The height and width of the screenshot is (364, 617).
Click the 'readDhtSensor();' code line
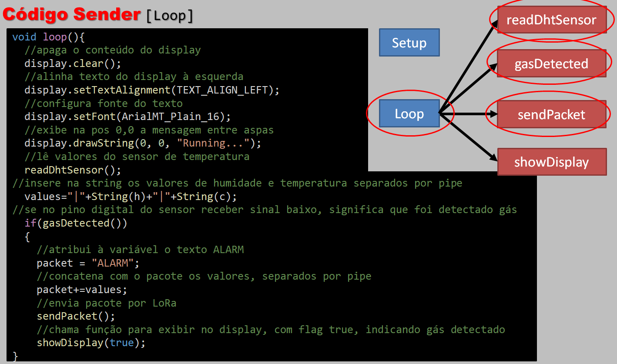pyautogui.click(x=73, y=170)
